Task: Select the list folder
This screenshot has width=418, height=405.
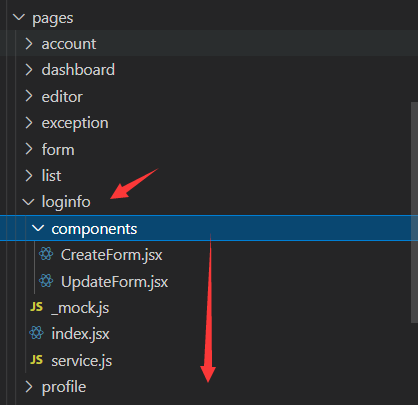Action: (x=209, y=175)
